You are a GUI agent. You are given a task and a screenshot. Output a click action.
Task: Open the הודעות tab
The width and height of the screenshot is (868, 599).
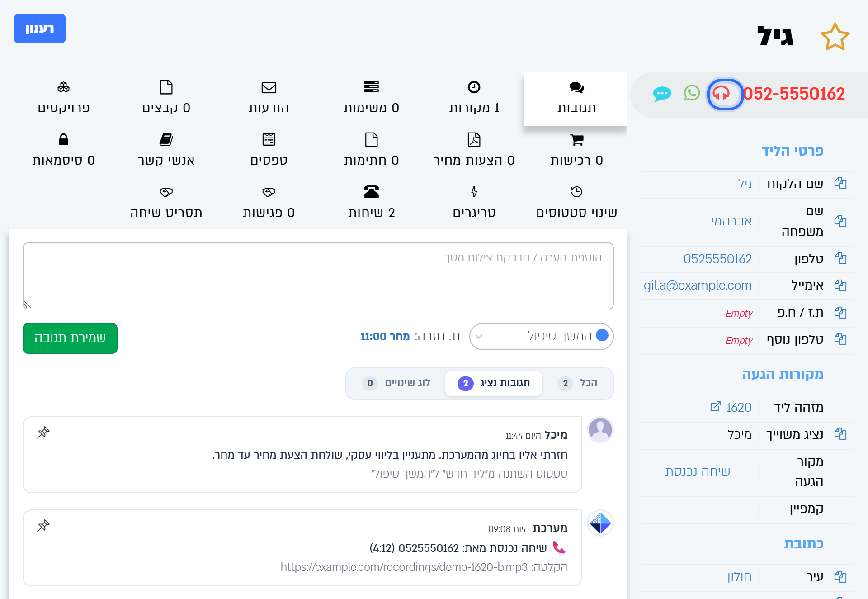pyautogui.click(x=269, y=99)
